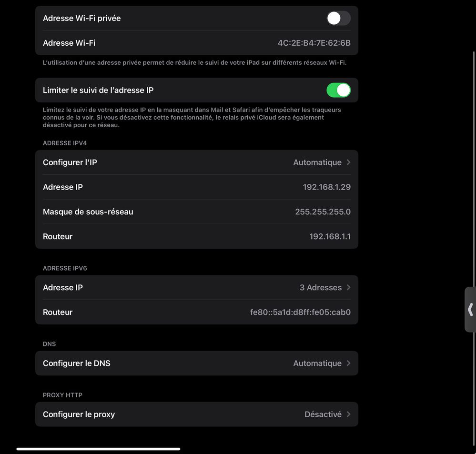Tap the IPv4 address 192.168.1.29
The height and width of the screenshot is (454, 476).
(x=326, y=187)
